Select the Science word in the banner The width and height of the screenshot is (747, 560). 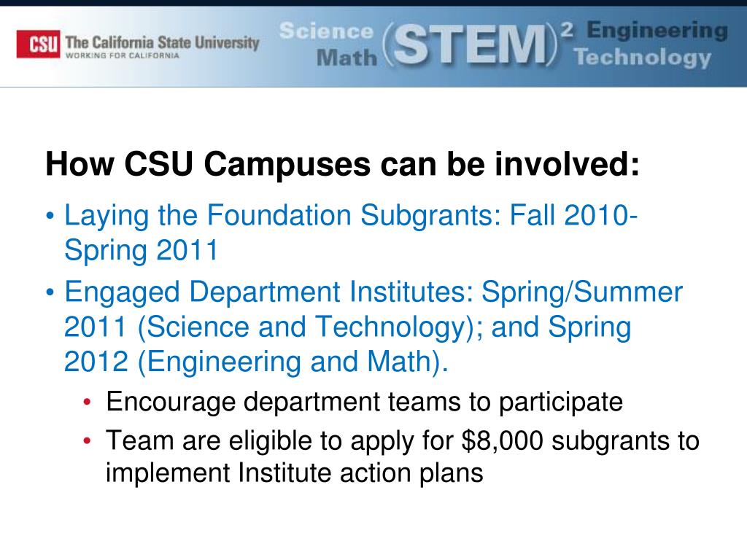pos(326,31)
